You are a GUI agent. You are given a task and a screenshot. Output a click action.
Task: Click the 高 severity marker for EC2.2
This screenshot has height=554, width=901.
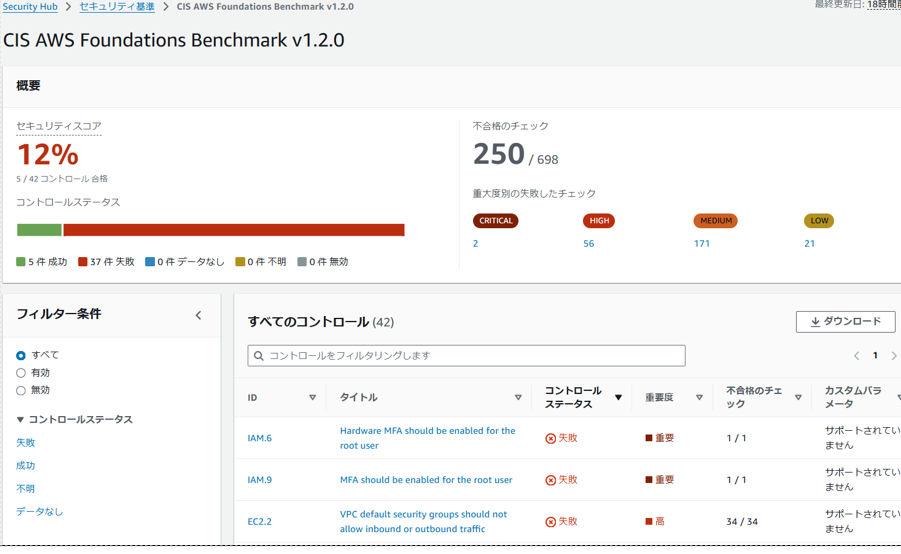click(x=649, y=521)
